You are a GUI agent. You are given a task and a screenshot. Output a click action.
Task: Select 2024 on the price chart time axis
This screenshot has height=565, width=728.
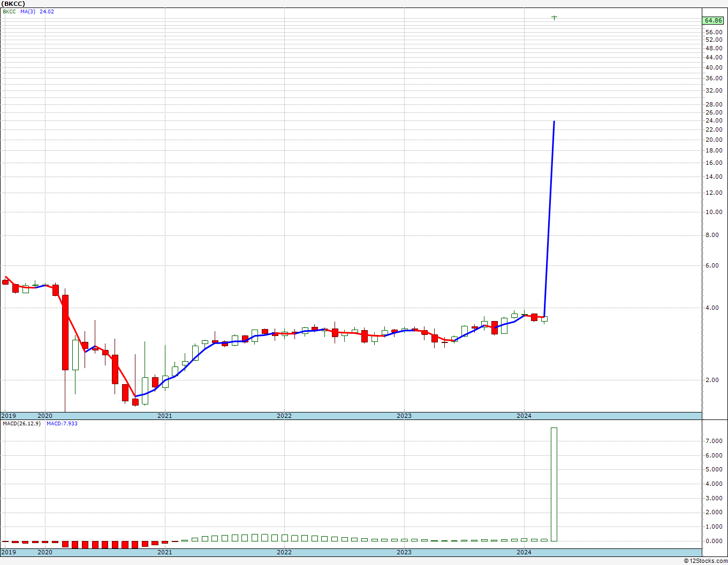[524, 416]
